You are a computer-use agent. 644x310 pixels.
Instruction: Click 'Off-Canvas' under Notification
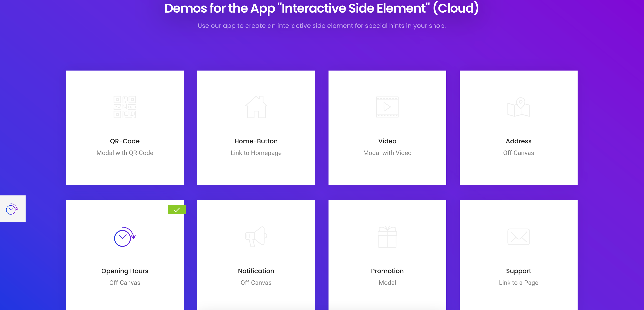[x=256, y=283]
